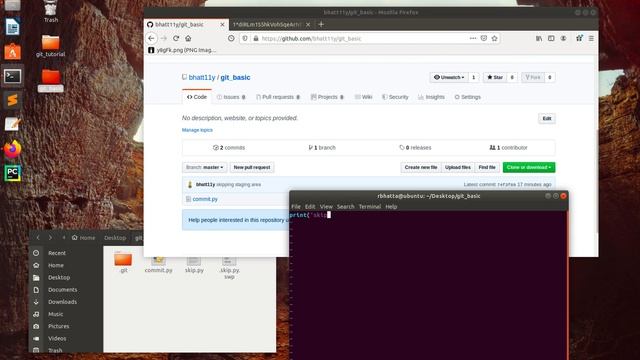Open page actions three-dot menu in URL bar
This screenshot has width=640, height=360.
click(x=473, y=38)
